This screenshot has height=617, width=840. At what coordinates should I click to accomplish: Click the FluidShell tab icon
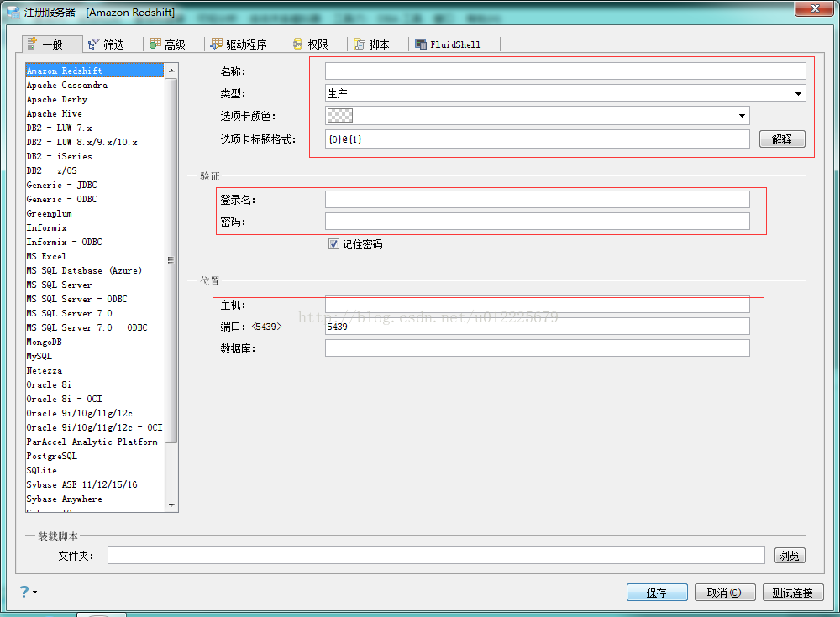click(x=421, y=44)
